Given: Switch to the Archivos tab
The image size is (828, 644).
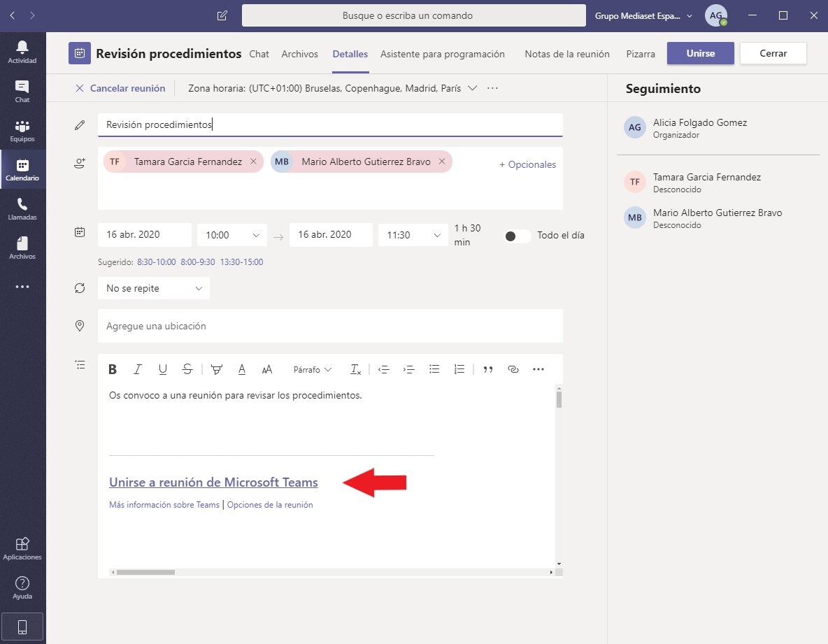Looking at the screenshot, I should pyautogui.click(x=299, y=54).
